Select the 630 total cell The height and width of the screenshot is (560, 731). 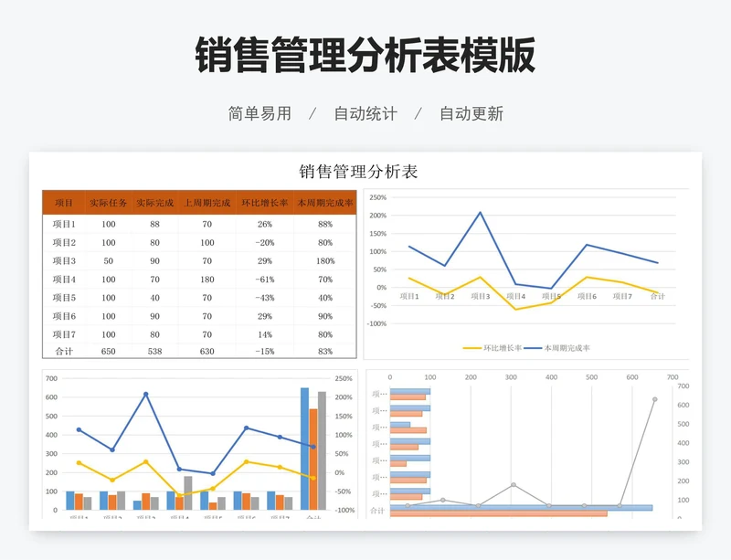207,351
